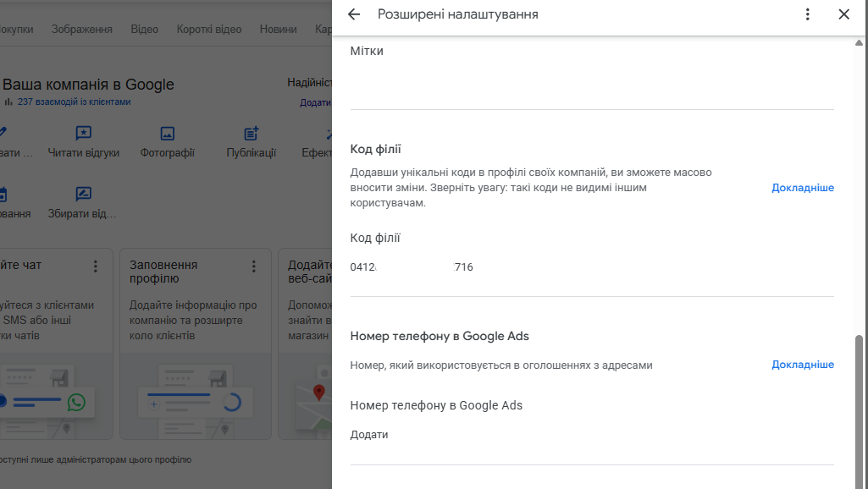Edit the Код філії value field
The height and width of the screenshot is (489, 868).
click(412, 267)
